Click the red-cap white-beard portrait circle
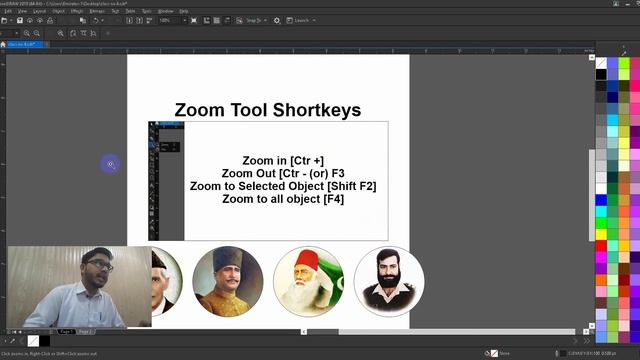Viewport: 640px width, 360px height. tap(309, 281)
